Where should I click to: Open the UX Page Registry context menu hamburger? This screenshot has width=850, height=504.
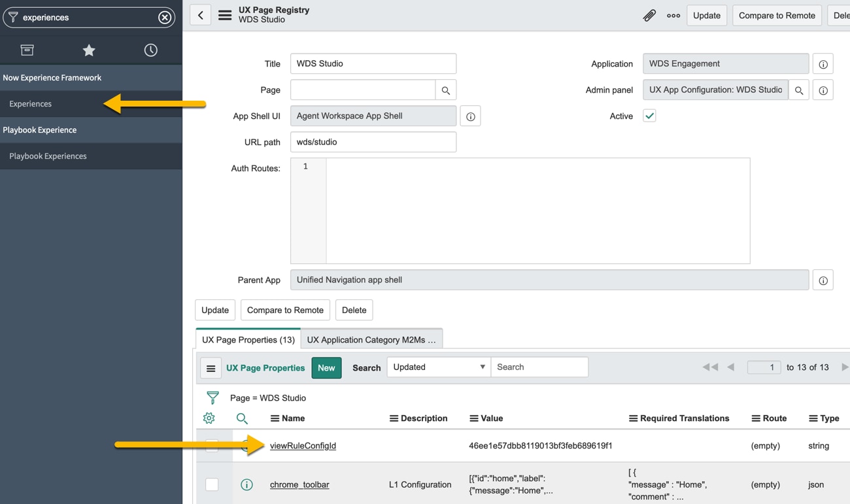click(225, 14)
